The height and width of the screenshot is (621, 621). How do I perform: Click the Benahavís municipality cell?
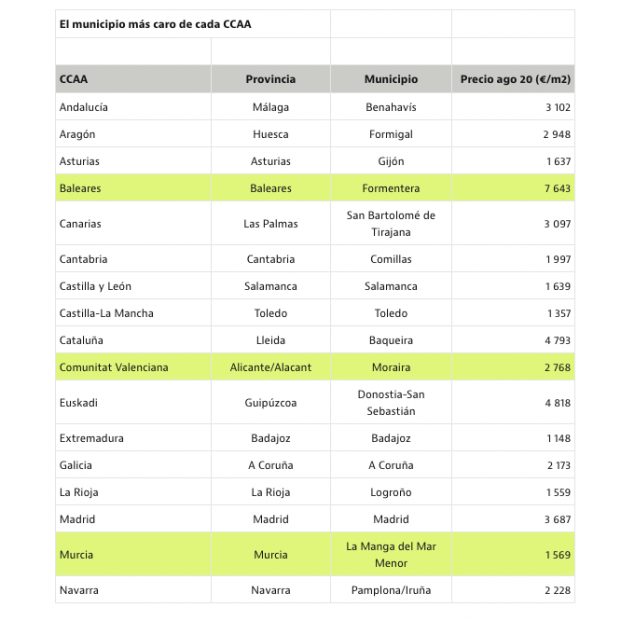(x=390, y=107)
